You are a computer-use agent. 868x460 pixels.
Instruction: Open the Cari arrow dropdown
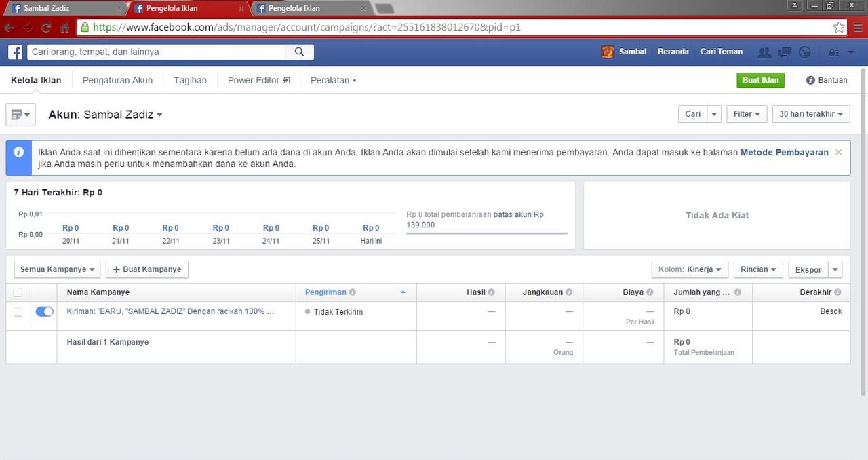714,114
